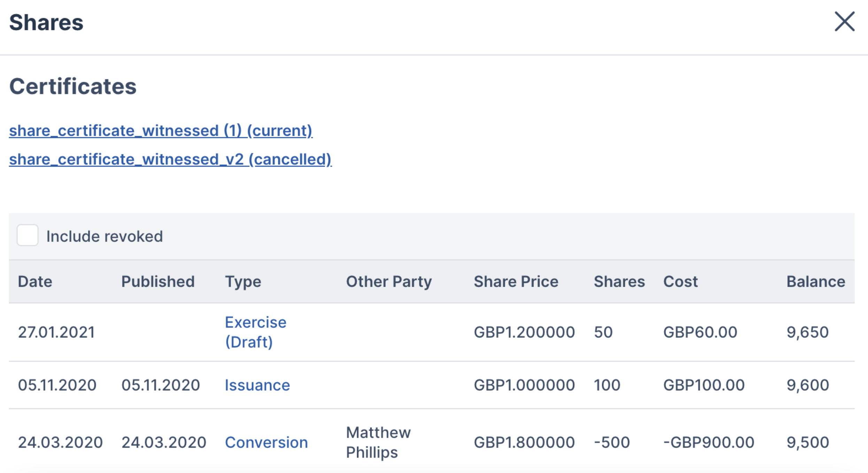
Task: Select shares value -500
Action: [612, 442]
